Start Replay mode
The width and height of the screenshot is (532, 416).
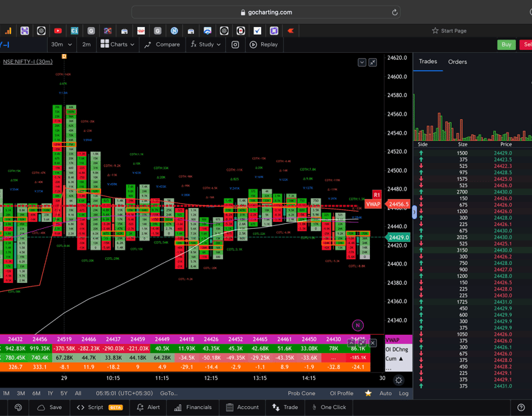click(x=264, y=44)
